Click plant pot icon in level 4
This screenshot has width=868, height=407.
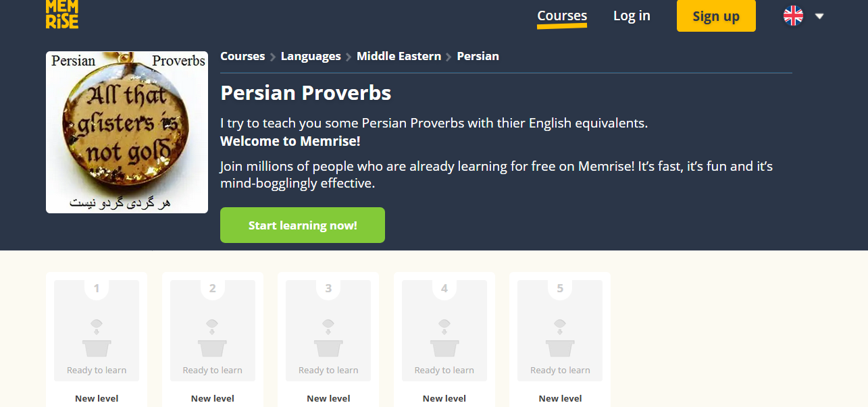[x=444, y=338]
